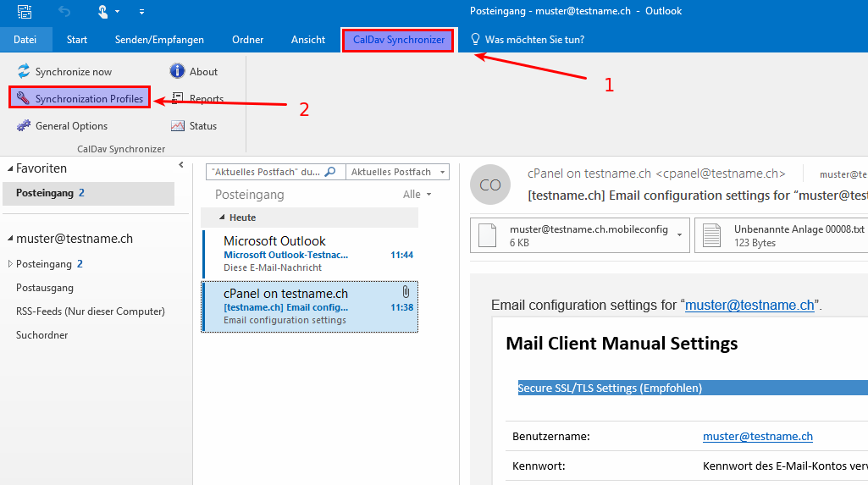Open the Aktuelles Postfach scope dropdown
The image size is (868, 485).
[442, 172]
